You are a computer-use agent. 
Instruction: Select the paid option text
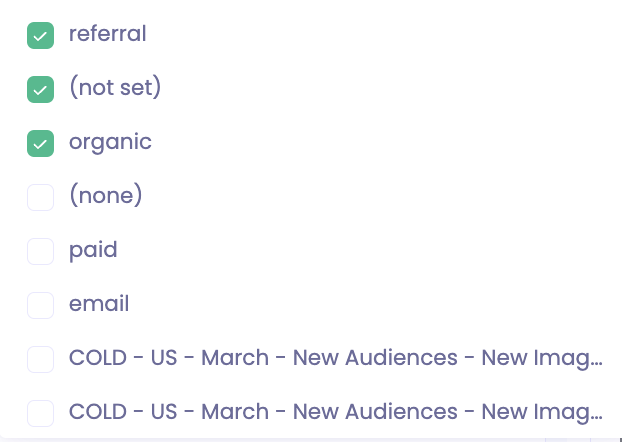click(93, 250)
